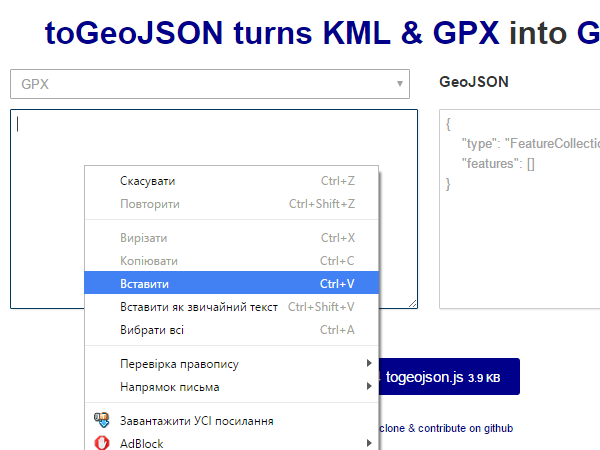Select Повторити in the context menu
This screenshot has width=600, height=450.
(232, 204)
